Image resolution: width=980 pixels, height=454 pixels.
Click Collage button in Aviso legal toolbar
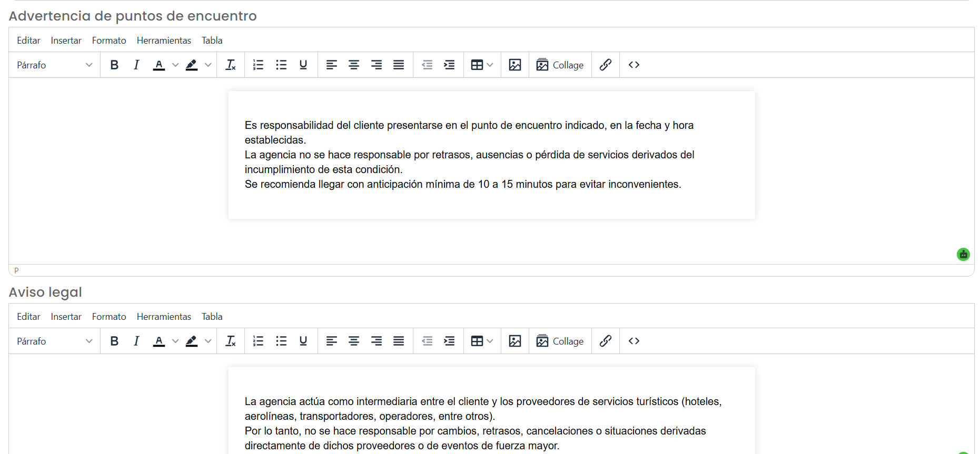(x=560, y=341)
